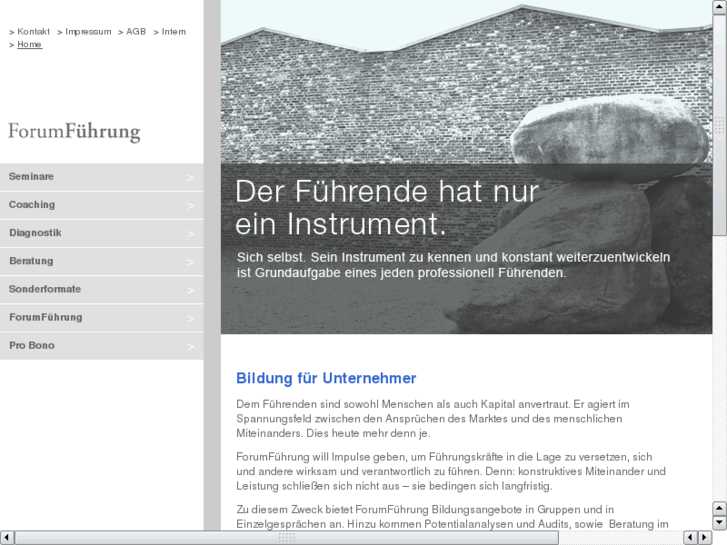Open the Intern link
Viewport: 727px width, 545px height.
click(174, 32)
